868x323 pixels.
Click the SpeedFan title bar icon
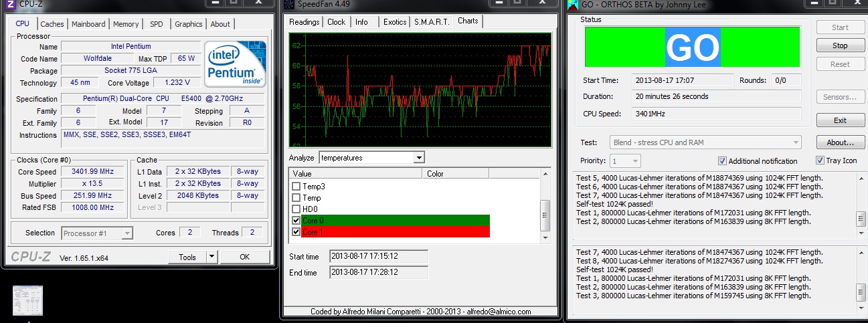point(288,4)
